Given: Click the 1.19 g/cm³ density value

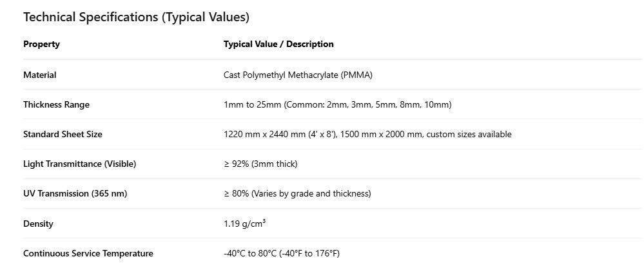Looking at the screenshot, I should point(244,224).
